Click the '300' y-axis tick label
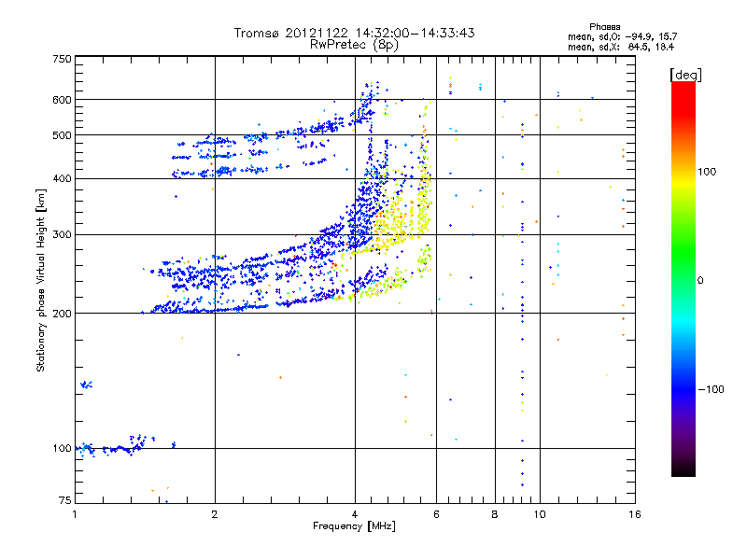 tap(63, 235)
